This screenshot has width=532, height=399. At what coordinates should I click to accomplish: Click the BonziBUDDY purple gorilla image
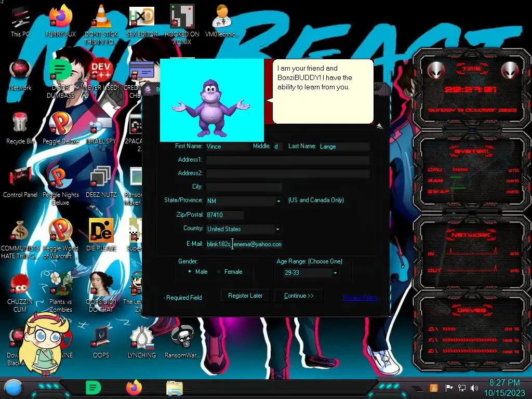212,108
